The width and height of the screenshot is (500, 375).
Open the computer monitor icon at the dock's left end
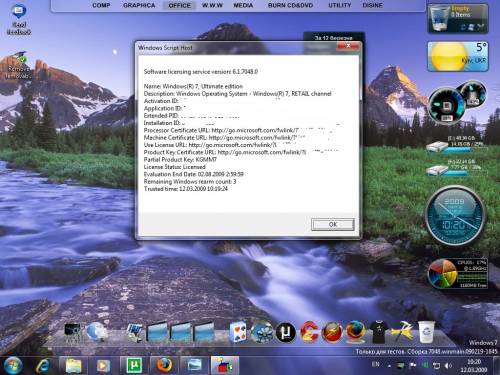(x=72, y=333)
